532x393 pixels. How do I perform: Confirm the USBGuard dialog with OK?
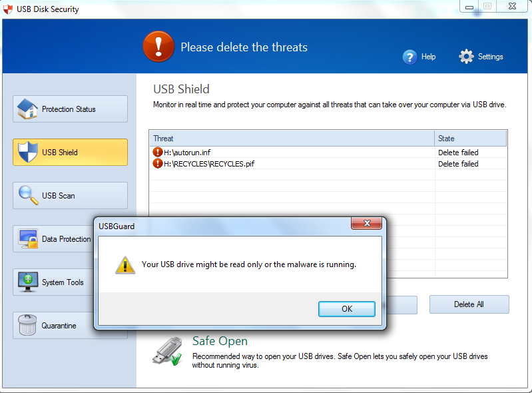tap(347, 309)
